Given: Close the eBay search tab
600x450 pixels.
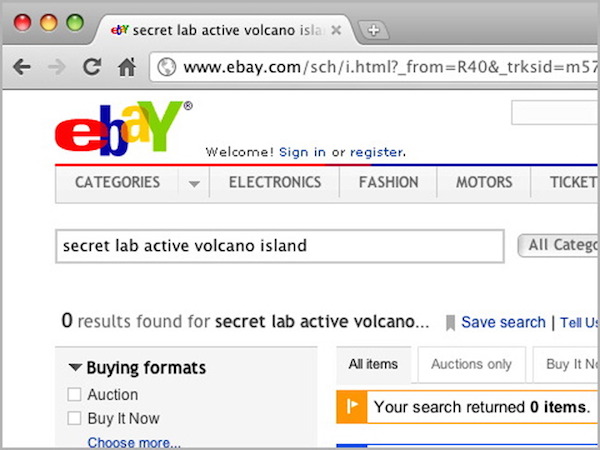Looking at the screenshot, I should click(337, 30).
